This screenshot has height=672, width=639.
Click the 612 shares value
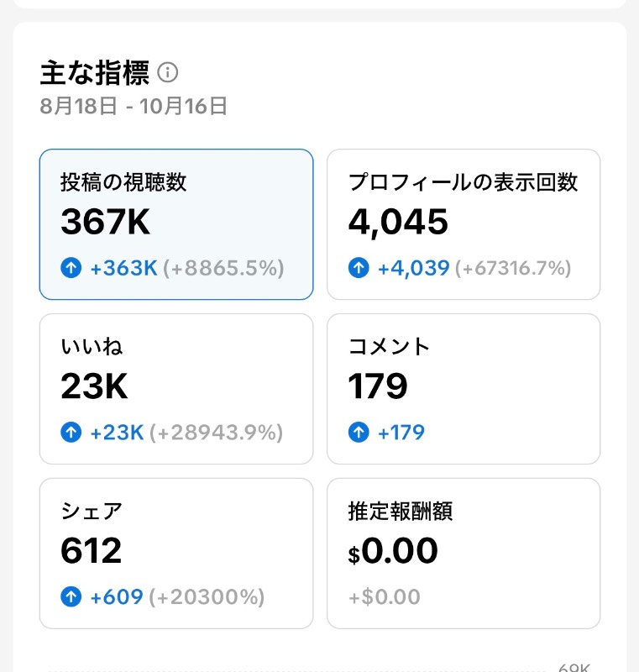pyautogui.click(x=92, y=550)
